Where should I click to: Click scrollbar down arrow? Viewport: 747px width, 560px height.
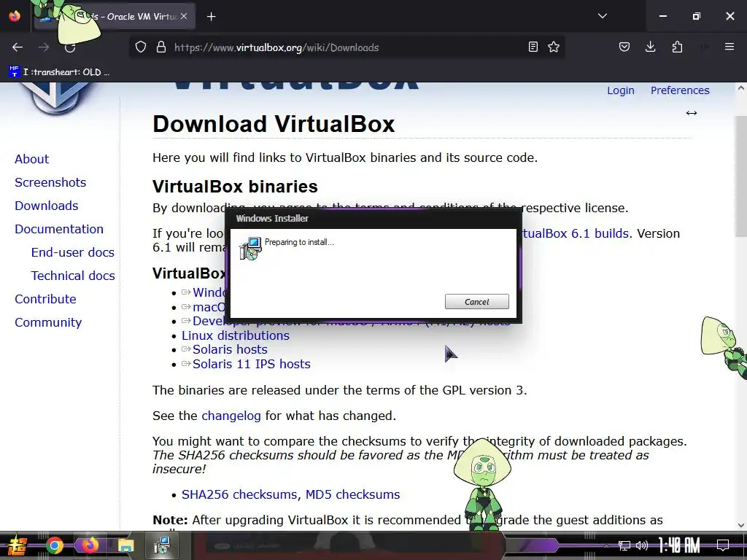[741, 525]
